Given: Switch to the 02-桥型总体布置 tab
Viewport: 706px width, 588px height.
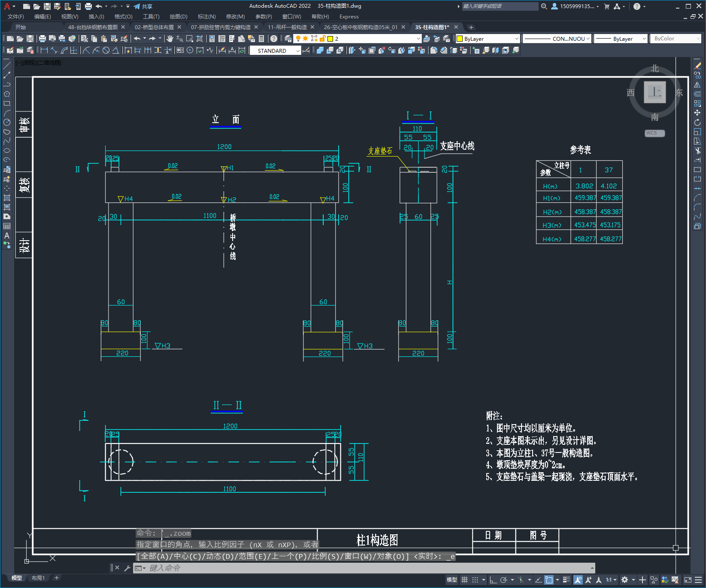Looking at the screenshot, I should (x=154, y=27).
